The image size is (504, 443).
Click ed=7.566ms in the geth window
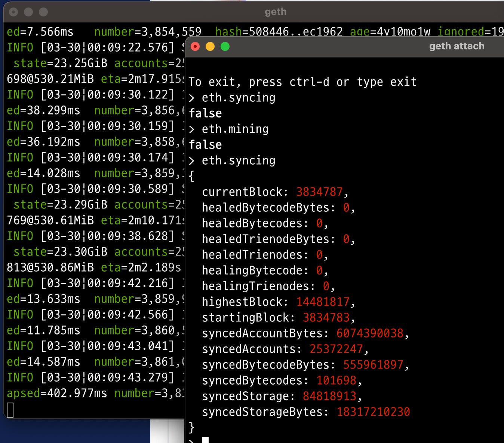coord(40,32)
